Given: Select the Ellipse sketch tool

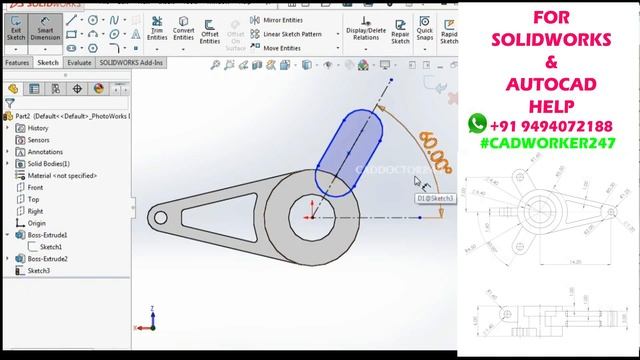Looking at the screenshot, I should (114, 34).
